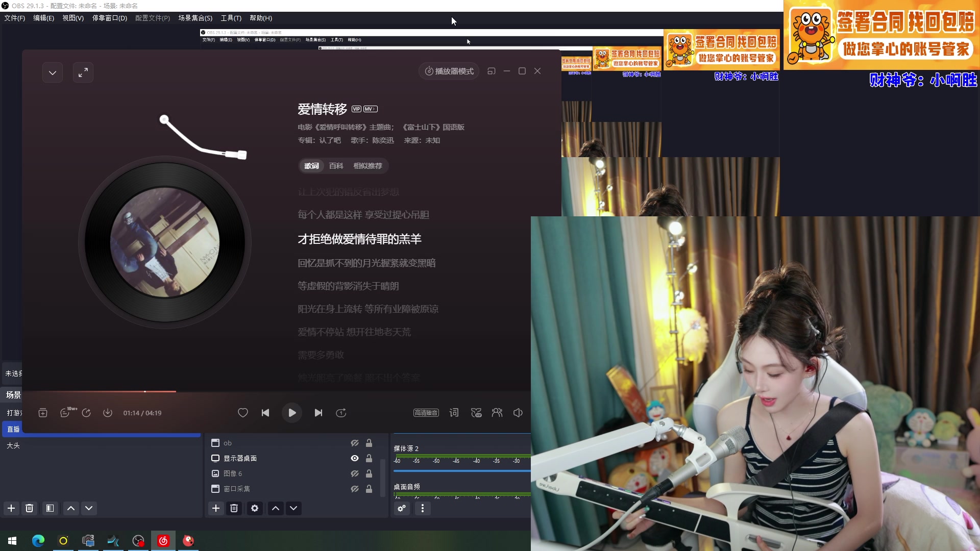The height and width of the screenshot is (551, 980).
Task: Move the source down
Action: (293, 508)
